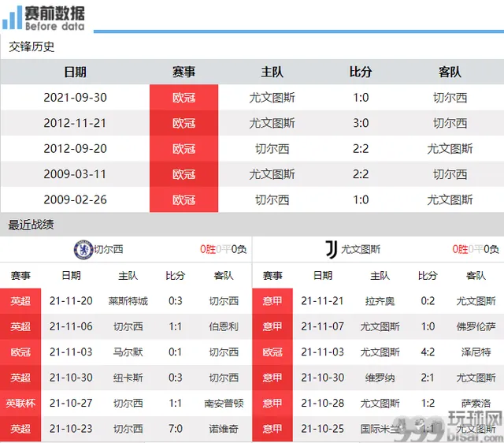Click the 2:1 score in the 维罗纳 row
Viewport: 504px width, 443px height.
428,378
